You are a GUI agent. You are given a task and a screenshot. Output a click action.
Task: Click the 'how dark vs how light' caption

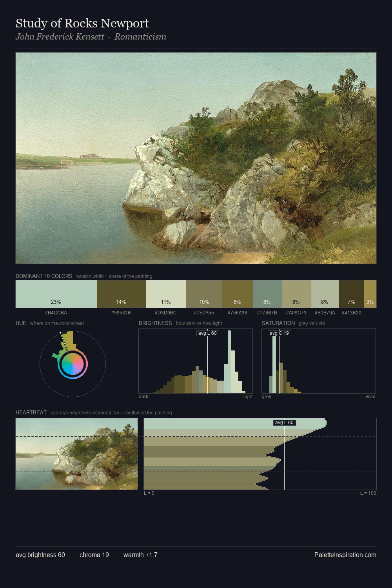coord(199,323)
